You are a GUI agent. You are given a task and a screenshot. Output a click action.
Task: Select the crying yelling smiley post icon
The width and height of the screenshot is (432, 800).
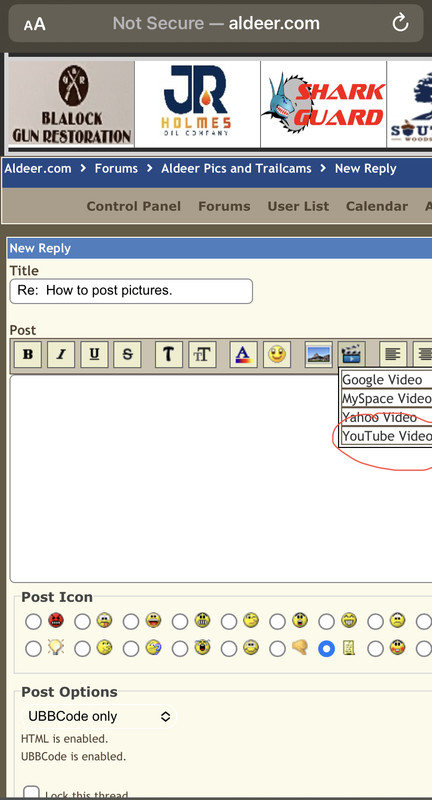pos(180,648)
